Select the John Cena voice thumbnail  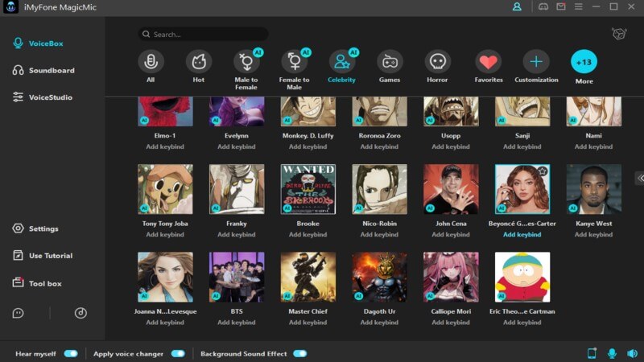click(451, 189)
